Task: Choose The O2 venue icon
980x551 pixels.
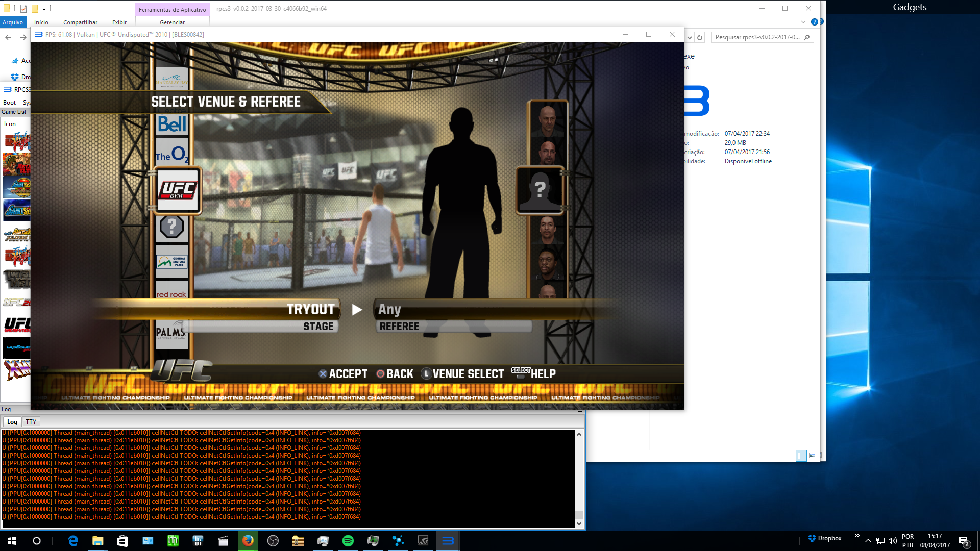Action: coord(172,153)
